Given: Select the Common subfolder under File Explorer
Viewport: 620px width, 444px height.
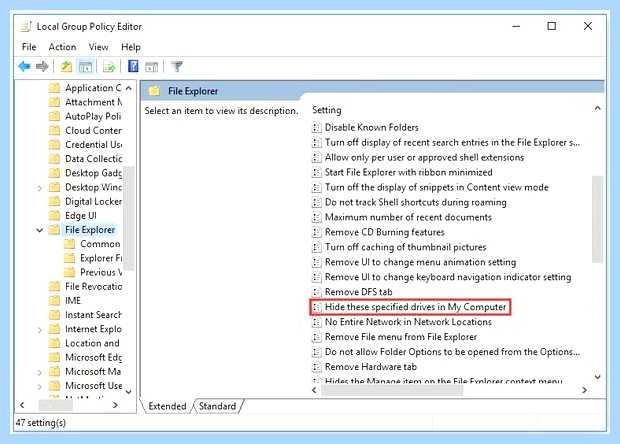Looking at the screenshot, I should [x=100, y=244].
